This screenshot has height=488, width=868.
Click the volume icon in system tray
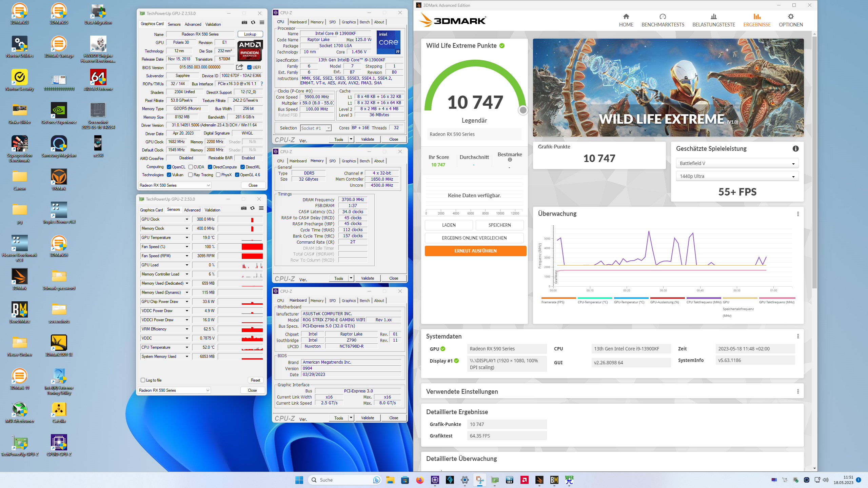(826, 480)
